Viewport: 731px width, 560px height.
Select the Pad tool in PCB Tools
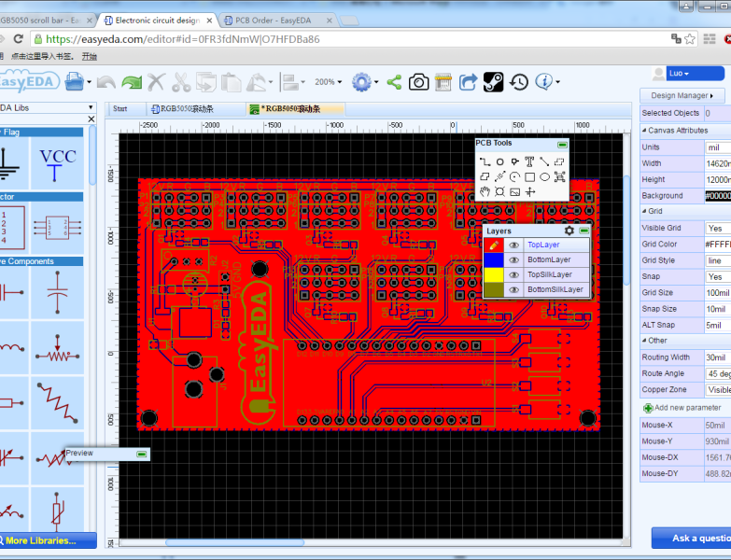pos(499,162)
